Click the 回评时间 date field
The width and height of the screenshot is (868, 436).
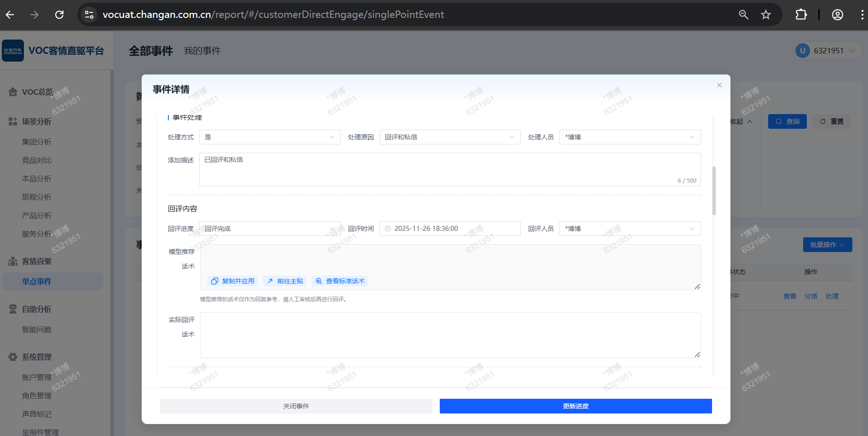pyautogui.click(x=449, y=229)
